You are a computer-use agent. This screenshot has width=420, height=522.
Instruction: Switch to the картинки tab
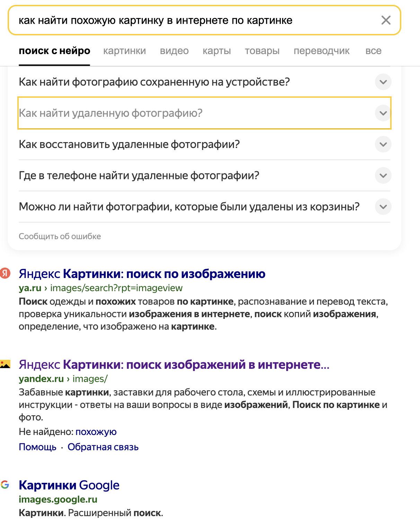pyautogui.click(x=124, y=51)
